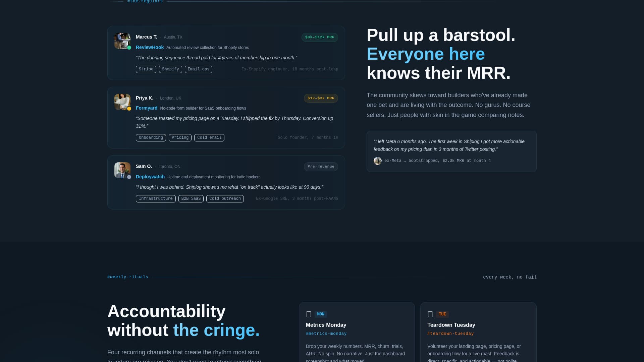Click the $8k–$12k MRR badge
This screenshot has width=644, height=362.
click(x=320, y=37)
